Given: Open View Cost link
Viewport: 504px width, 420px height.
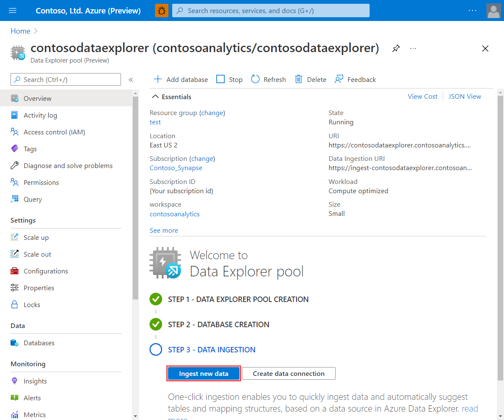Looking at the screenshot, I should pyautogui.click(x=423, y=96).
